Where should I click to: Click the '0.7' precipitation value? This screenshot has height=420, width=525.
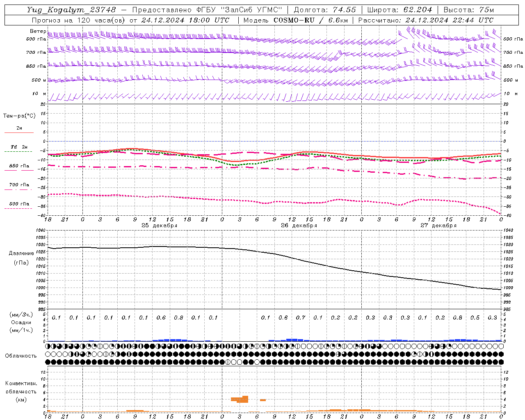click(301, 318)
